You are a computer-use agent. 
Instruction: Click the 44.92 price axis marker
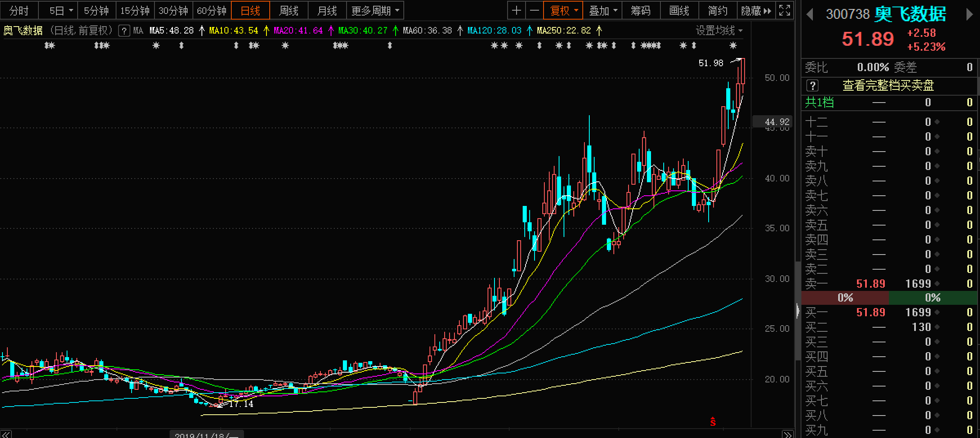point(772,122)
